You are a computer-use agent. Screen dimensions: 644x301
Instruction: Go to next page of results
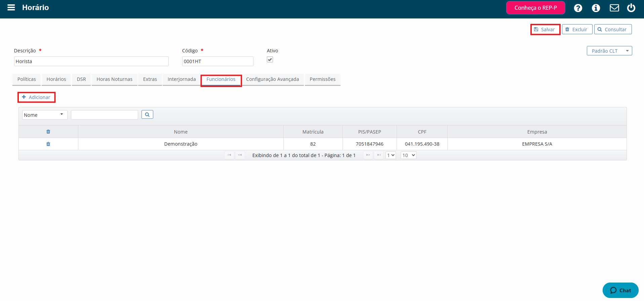pyautogui.click(x=368, y=155)
